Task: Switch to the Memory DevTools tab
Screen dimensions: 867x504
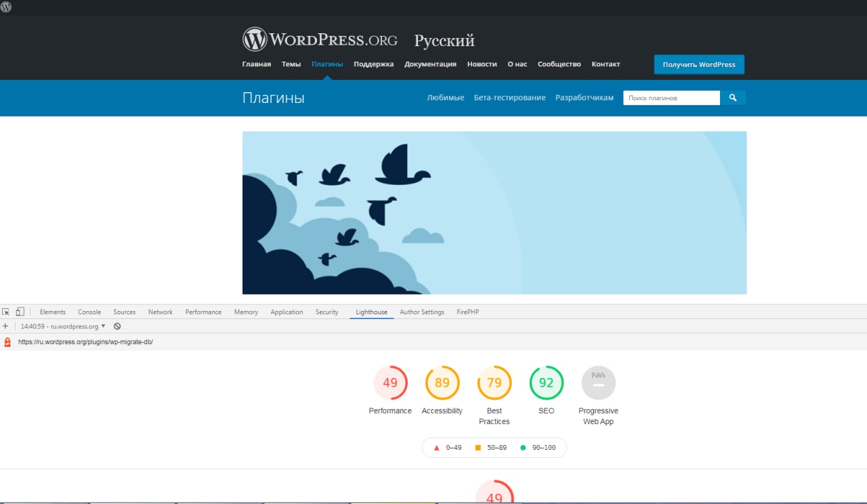Action: click(x=246, y=312)
